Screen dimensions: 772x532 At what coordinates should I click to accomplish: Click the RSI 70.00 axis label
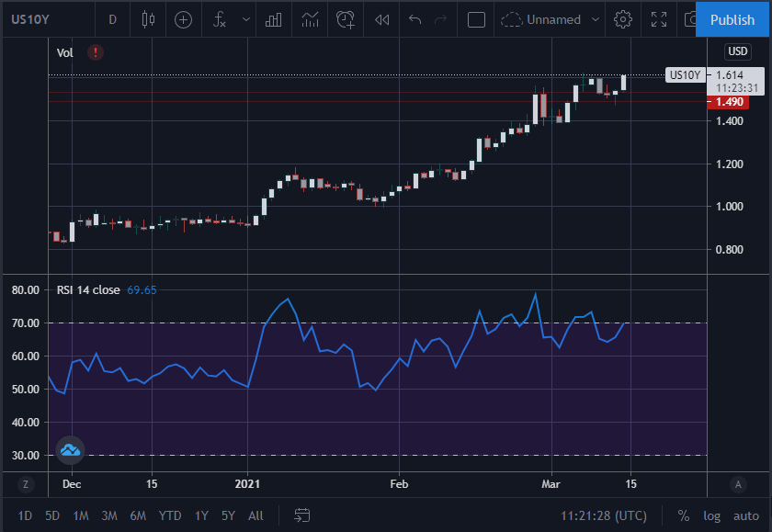(26, 323)
